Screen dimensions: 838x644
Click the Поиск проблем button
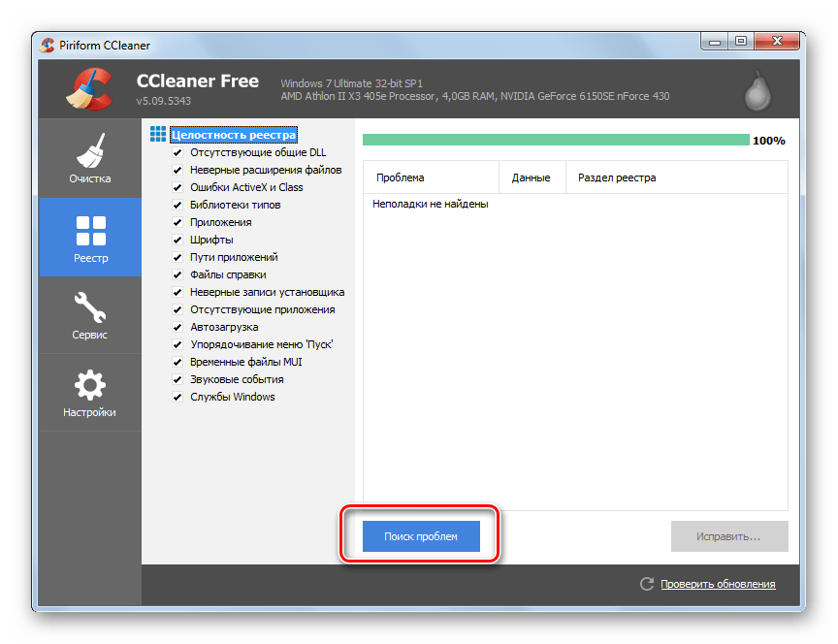[421, 536]
